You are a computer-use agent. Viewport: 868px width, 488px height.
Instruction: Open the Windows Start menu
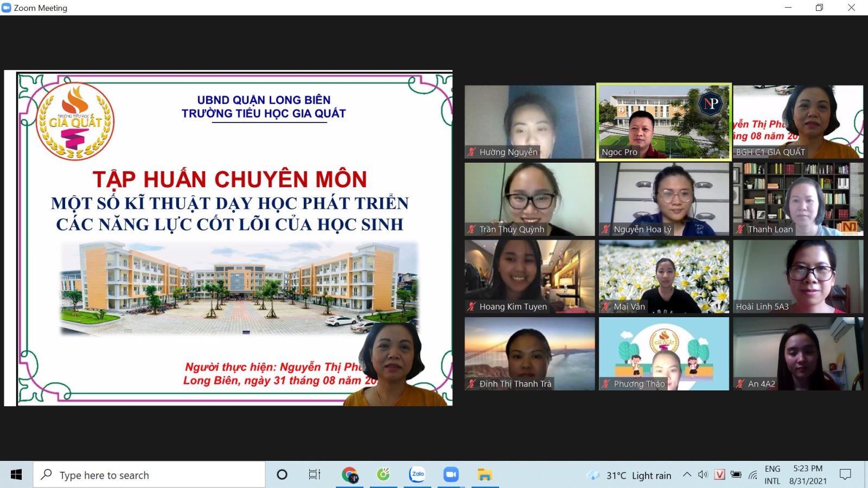pyautogui.click(x=16, y=475)
